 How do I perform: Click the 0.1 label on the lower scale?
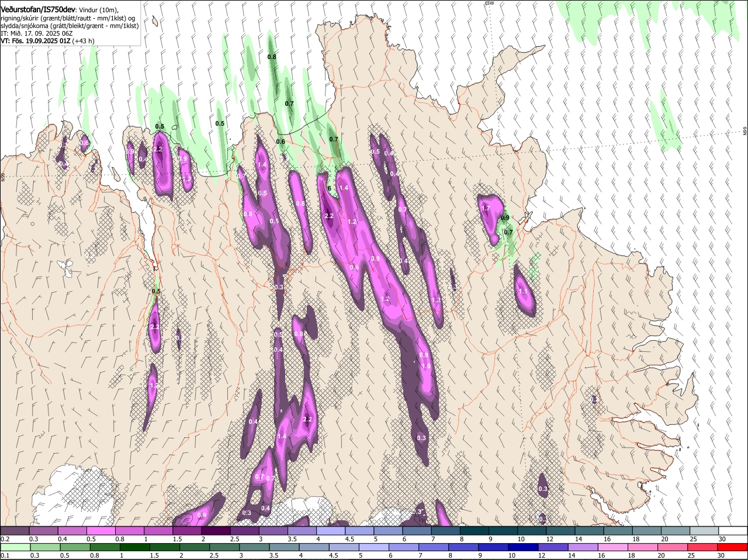(x=5, y=556)
